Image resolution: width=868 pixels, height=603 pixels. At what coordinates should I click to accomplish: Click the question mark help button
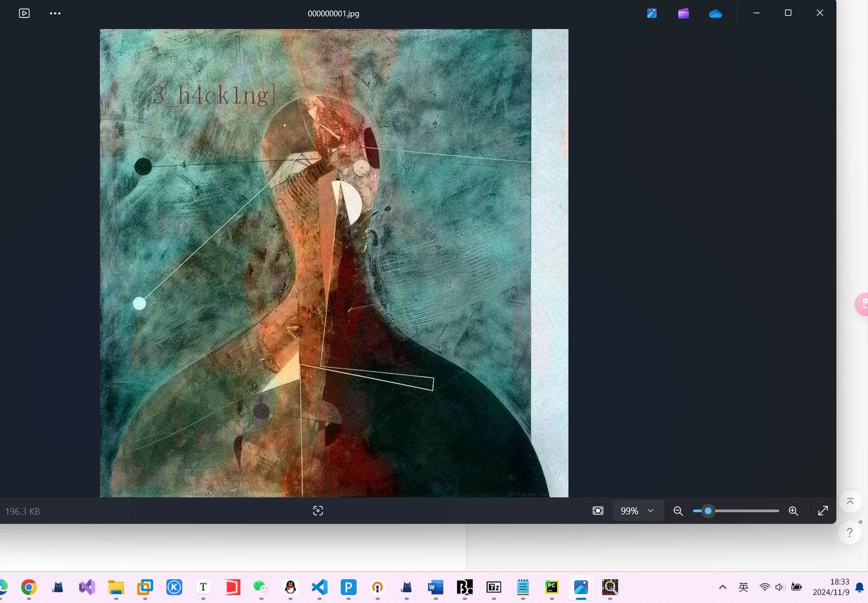850,533
